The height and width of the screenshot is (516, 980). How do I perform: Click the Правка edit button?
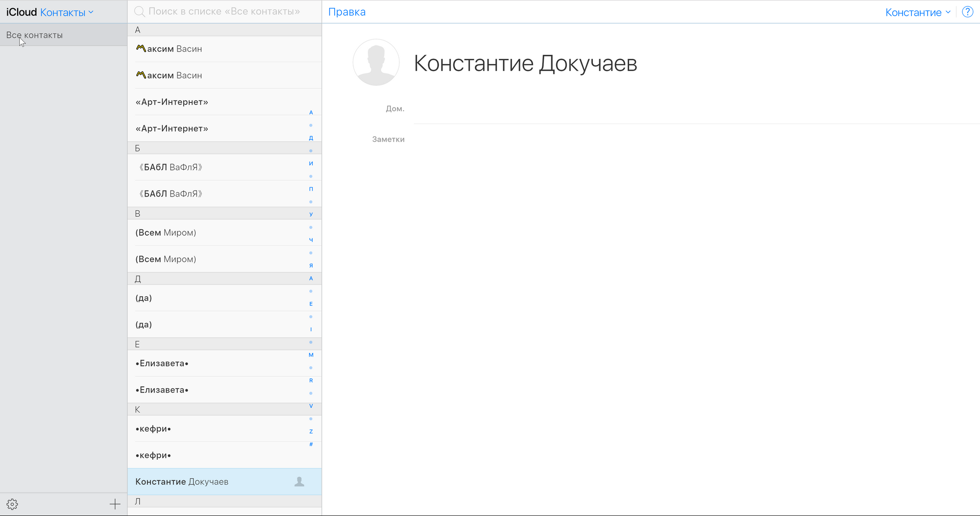click(x=347, y=12)
